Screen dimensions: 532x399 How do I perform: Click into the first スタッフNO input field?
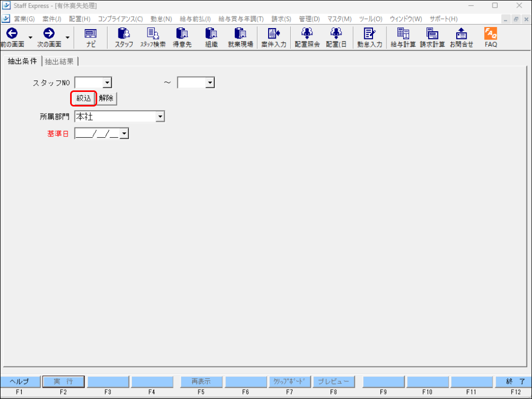pyautogui.click(x=89, y=83)
